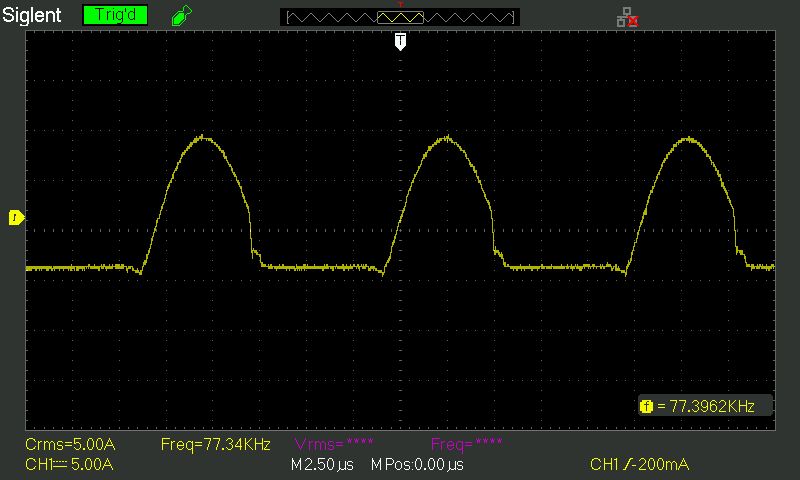Click the yellow Freq=77.34KHz measurement
800x480 pixels.
coord(215,444)
